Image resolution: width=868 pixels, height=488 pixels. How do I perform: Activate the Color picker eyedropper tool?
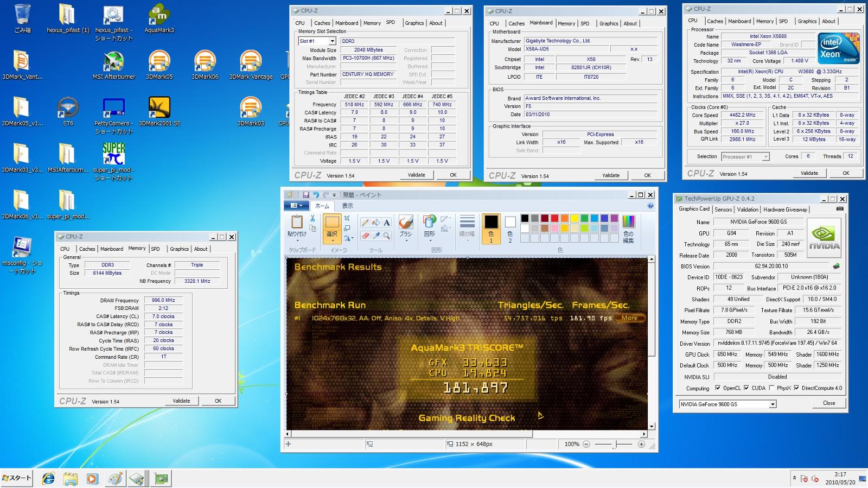click(x=376, y=236)
